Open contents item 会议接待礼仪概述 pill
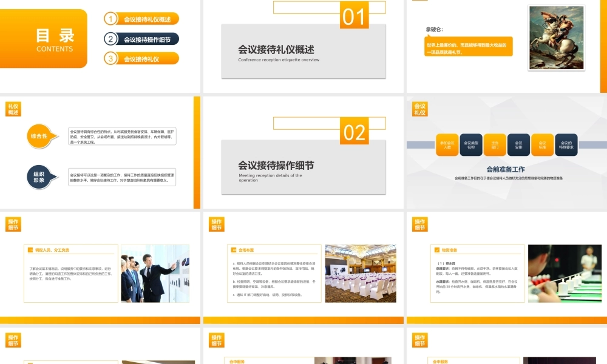 tap(147, 19)
